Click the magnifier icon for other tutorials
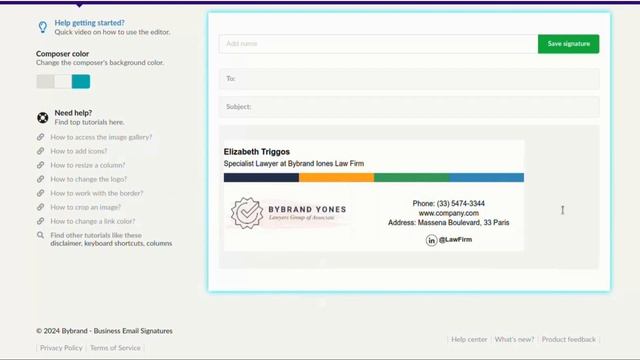640x360 pixels. point(40,235)
